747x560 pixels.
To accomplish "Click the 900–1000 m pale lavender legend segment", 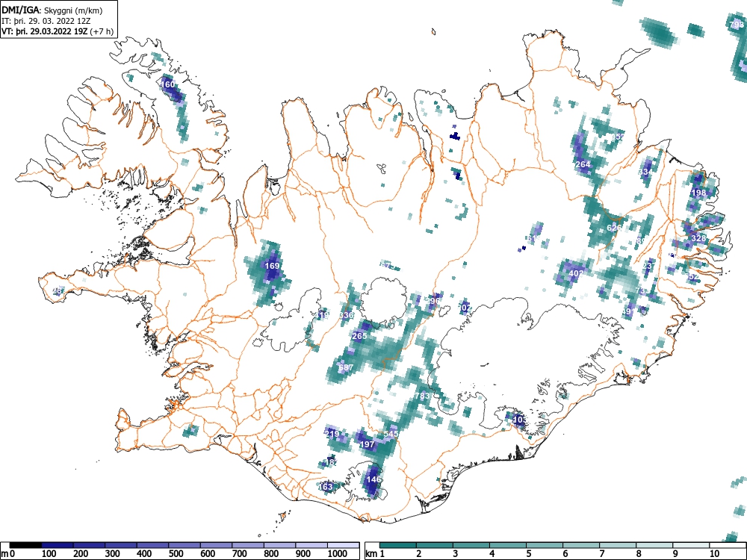I will point(311,545).
